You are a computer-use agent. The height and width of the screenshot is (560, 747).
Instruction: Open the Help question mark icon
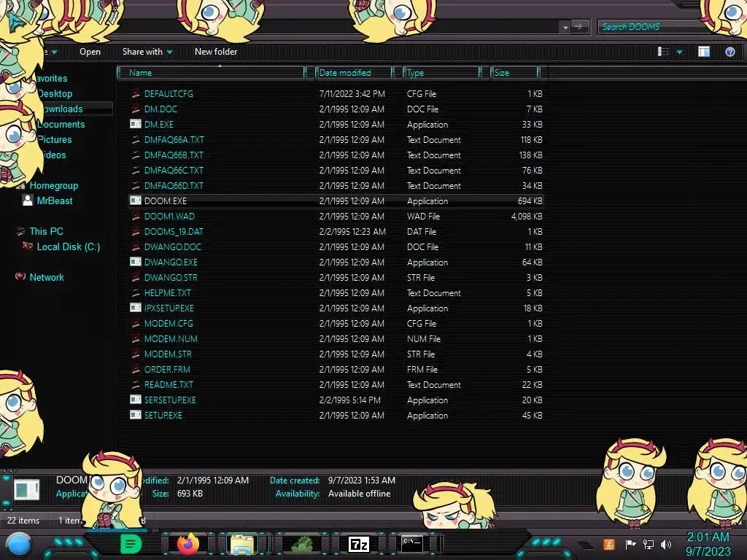(729, 52)
